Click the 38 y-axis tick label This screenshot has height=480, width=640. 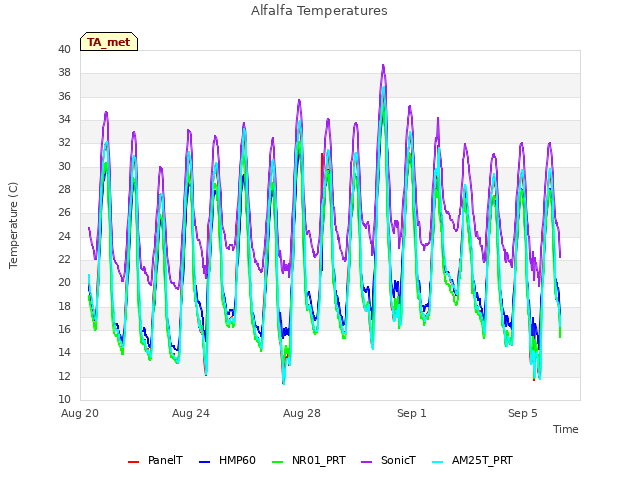[64, 73]
